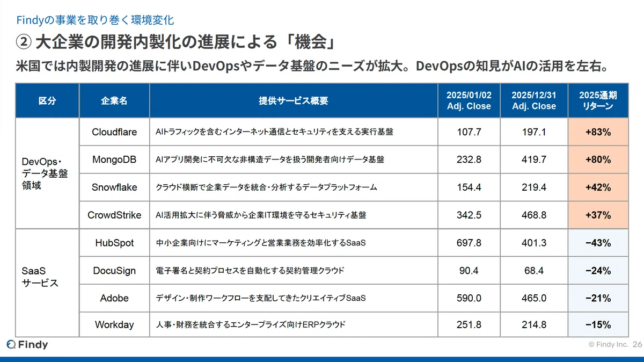This screenshot has height=362, width=644.
Task: Click the 2025通期リターン column header
Action: [598, 100]
